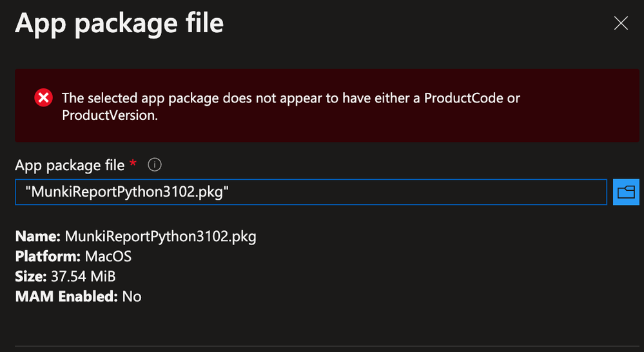
Task: Click the "37.54 MiB" size value
Action: 81,277
